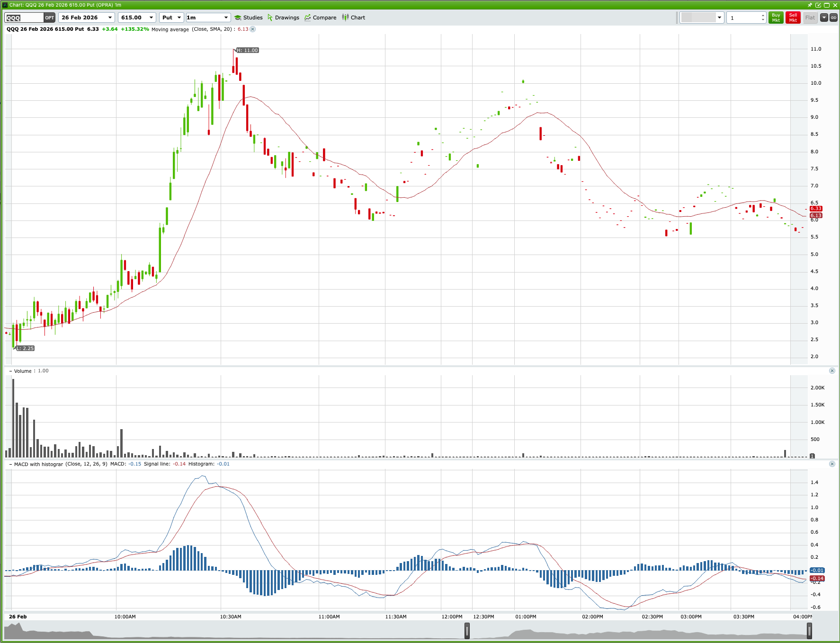Close the MACD with histogram panel
Screen dimensions: 840x643
coord(832,464)
